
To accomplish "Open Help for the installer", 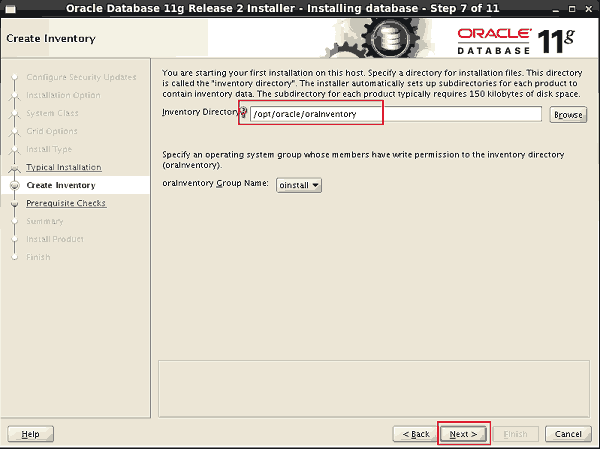I will (x=31, y=434).
